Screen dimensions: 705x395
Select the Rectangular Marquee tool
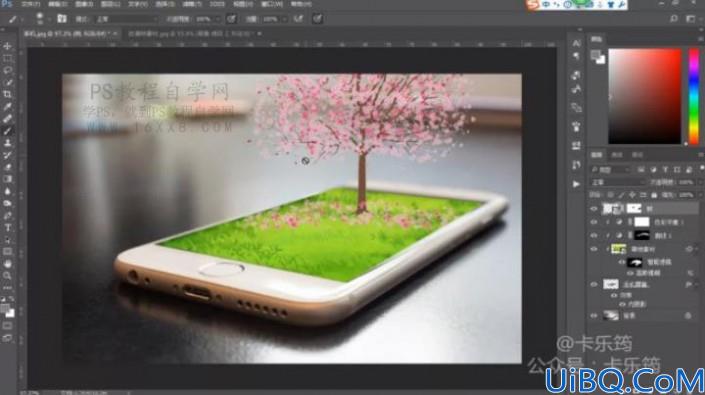[x=7, y=58]
